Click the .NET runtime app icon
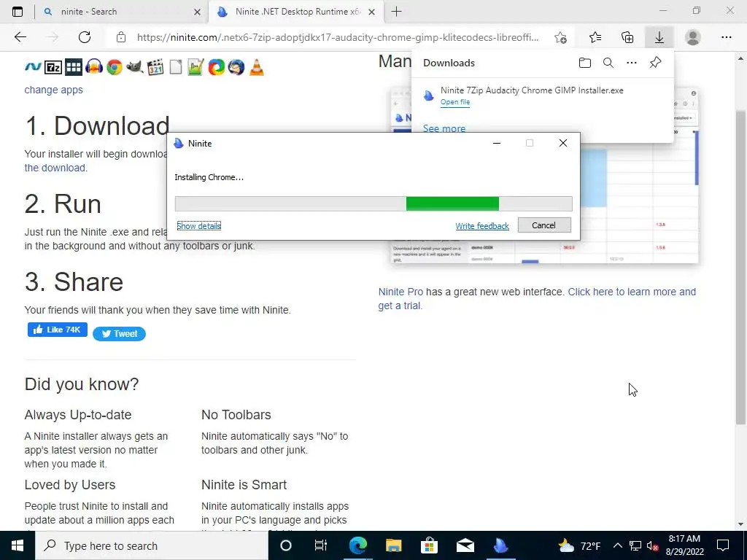The width and height of the screenshot is (747, 560). pos(33,67)
